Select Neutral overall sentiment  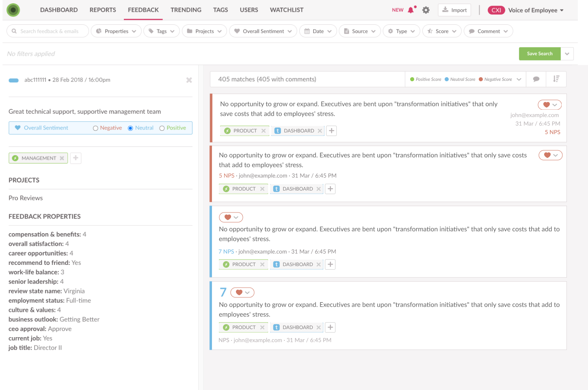coord(130,128)
